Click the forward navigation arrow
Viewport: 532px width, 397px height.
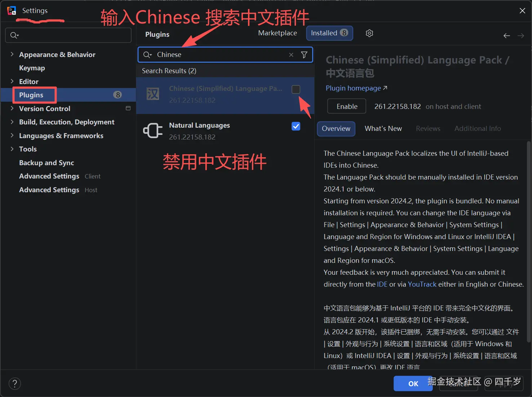pos(520,35)
